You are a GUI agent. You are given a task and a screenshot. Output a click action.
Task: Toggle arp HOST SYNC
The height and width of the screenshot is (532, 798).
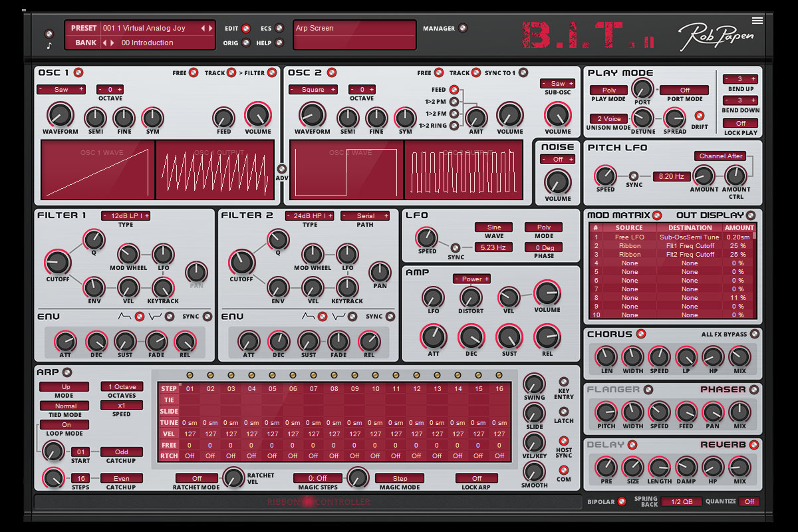[x=564, y=441]
